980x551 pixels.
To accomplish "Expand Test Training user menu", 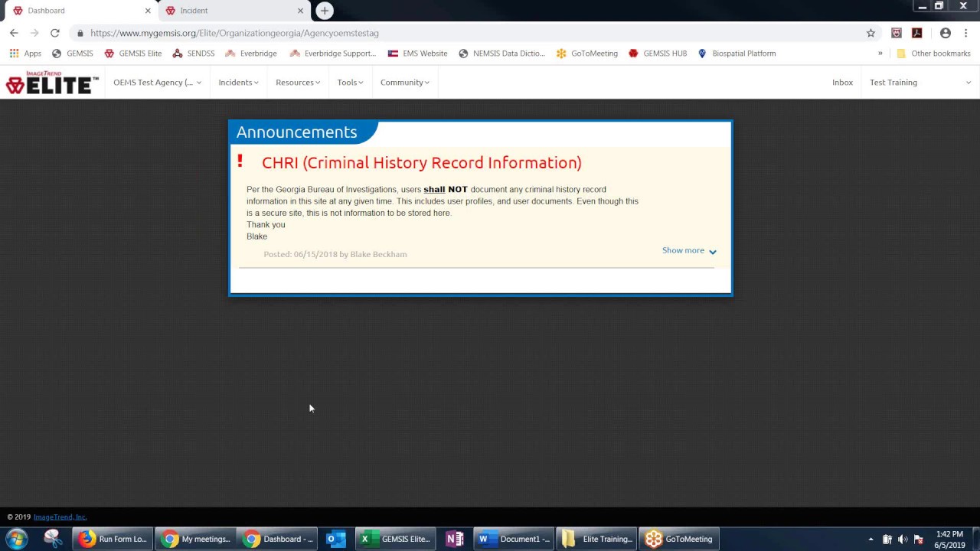I will coord(920,82).
